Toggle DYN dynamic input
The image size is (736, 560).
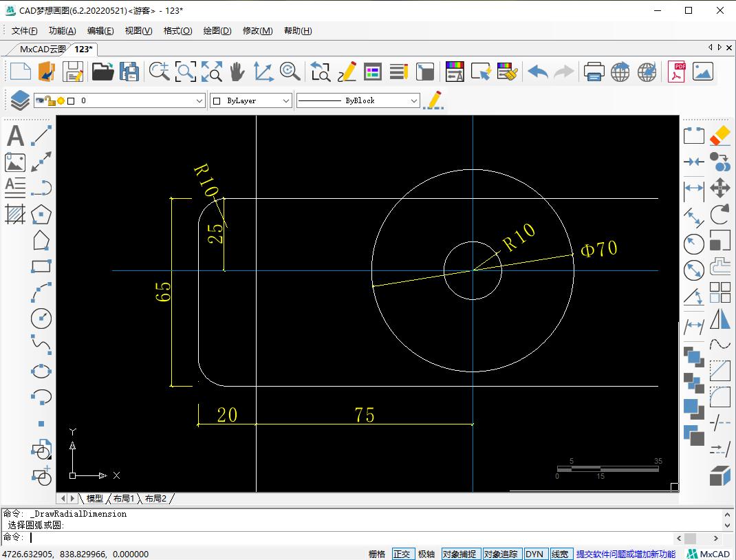click(x=534, y=554)
